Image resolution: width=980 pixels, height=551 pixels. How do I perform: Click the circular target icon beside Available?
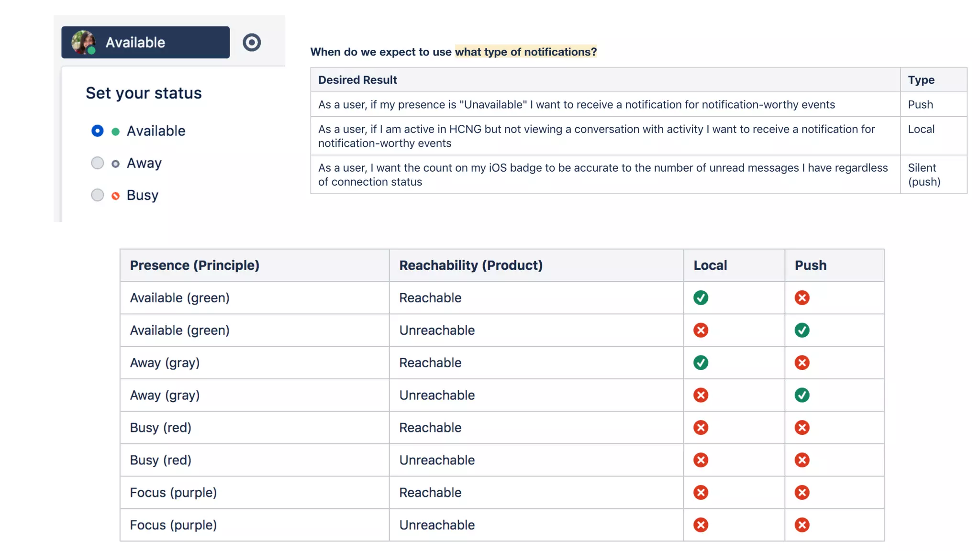251,43
